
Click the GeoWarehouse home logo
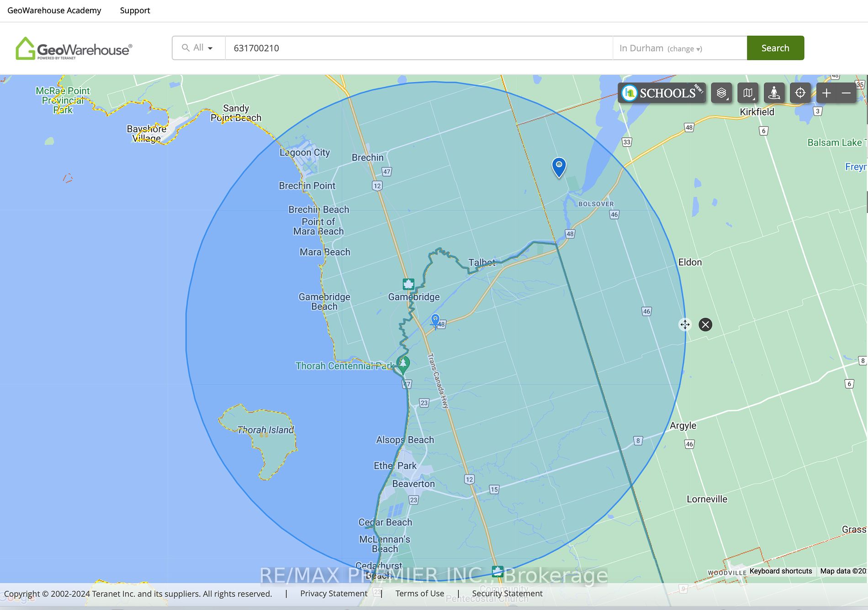pyautogui.click(x=74, y=48)
